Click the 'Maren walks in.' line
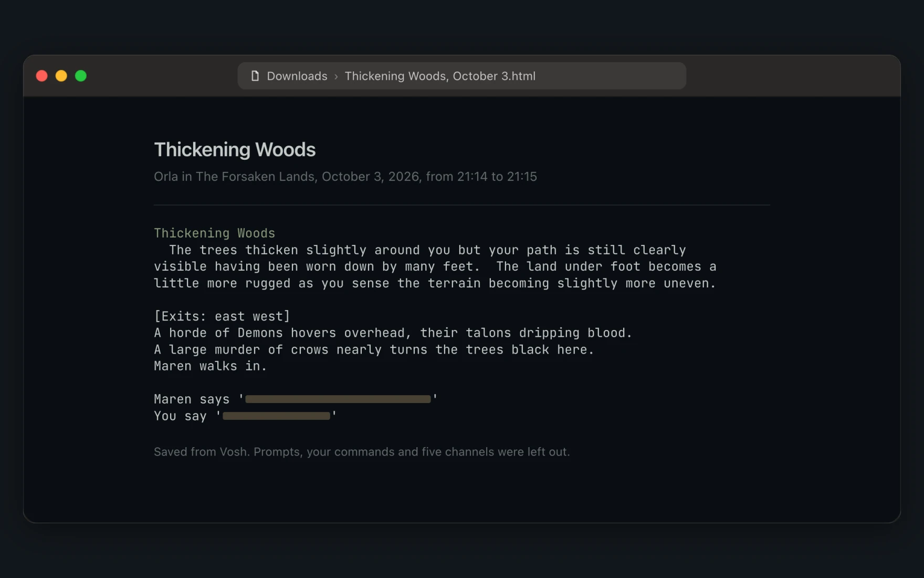This screenshot has height=578, width=924. (x=211, y=366)
